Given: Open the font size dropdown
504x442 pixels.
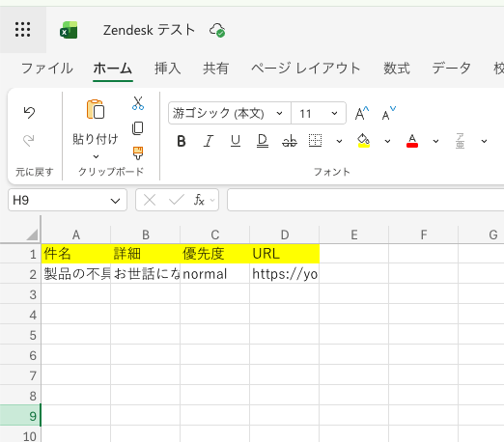Looking at the screenshot, I should 319,113.
